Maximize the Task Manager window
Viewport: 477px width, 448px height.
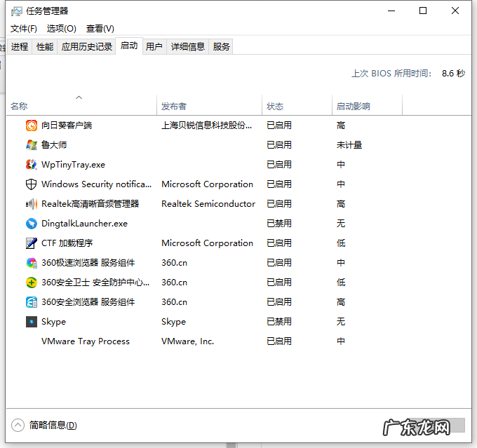423,11
